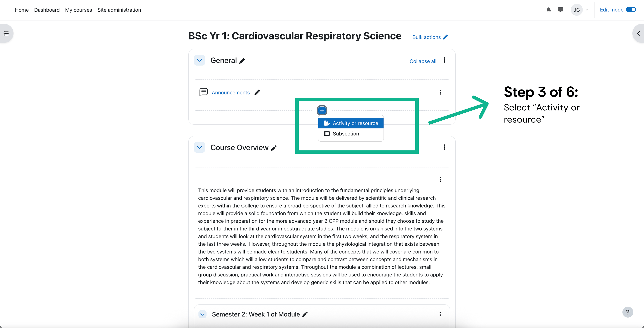Open Announcements three-dot actions menu
Image resolution: width=644 pixels, height=328 pixels.
(440, 92)
